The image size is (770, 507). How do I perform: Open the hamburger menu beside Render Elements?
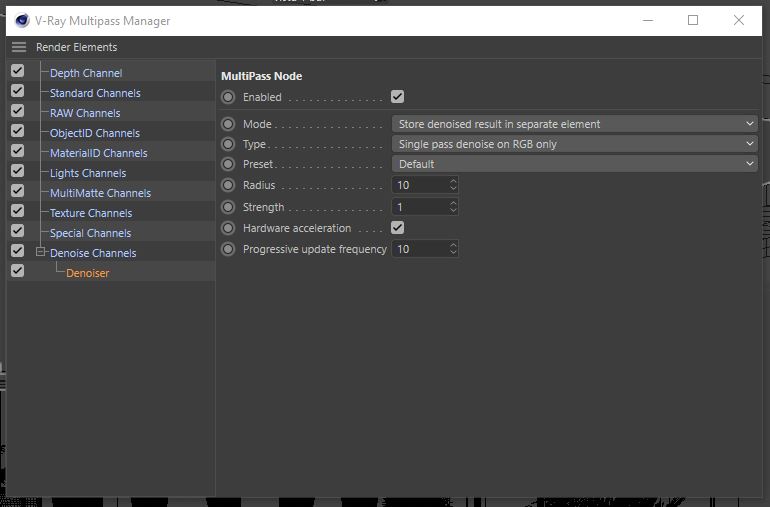19,47
